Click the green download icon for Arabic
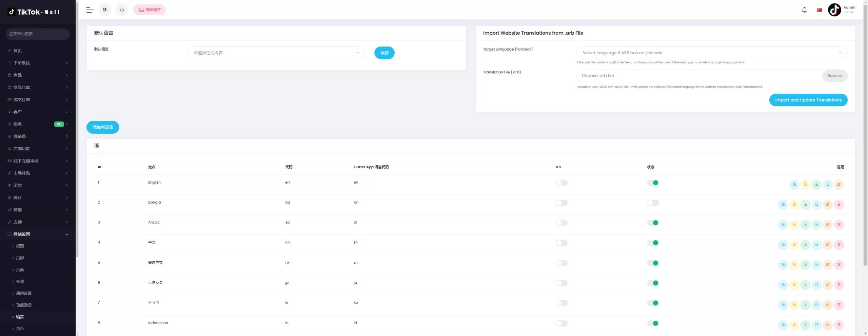 805,224
